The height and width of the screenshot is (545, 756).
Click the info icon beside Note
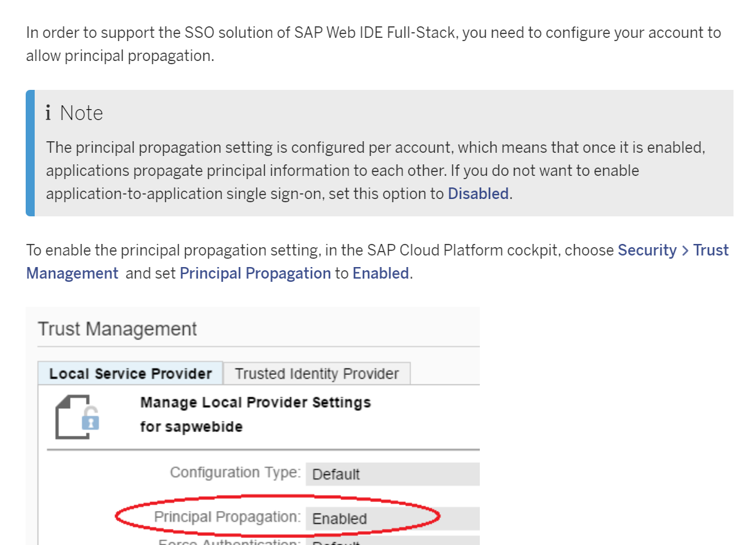tap(48, 113)
